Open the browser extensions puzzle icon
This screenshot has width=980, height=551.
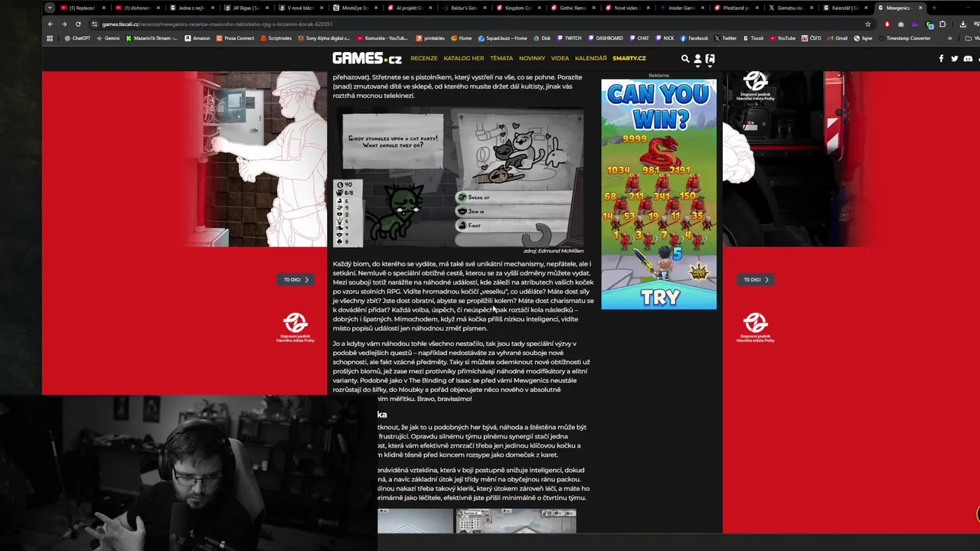(942, 24)
